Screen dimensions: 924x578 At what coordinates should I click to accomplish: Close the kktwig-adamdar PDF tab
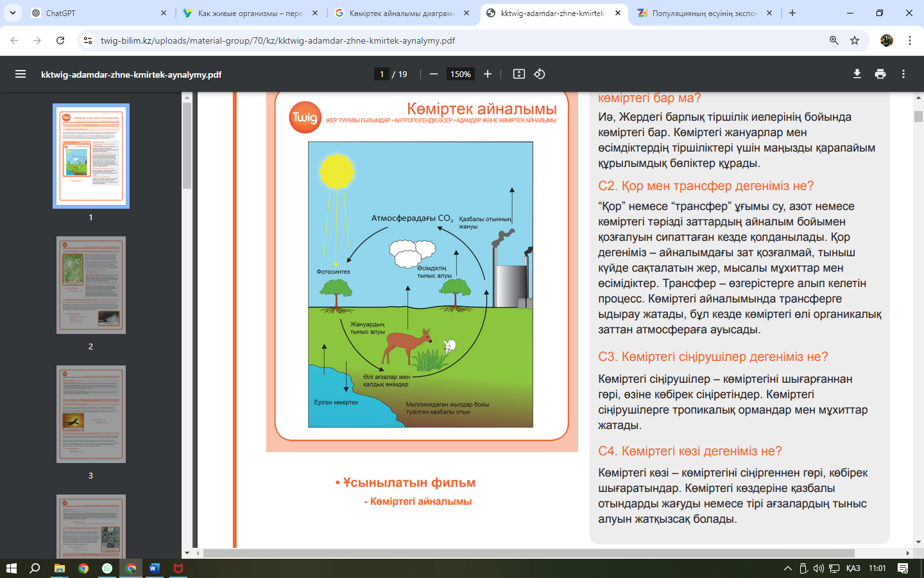click(618, 13)
